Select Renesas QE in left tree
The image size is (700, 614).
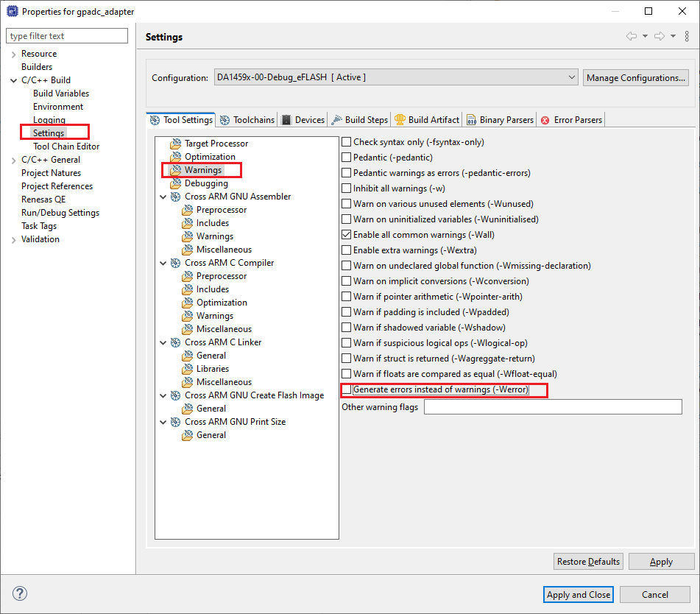coord(43,200)
